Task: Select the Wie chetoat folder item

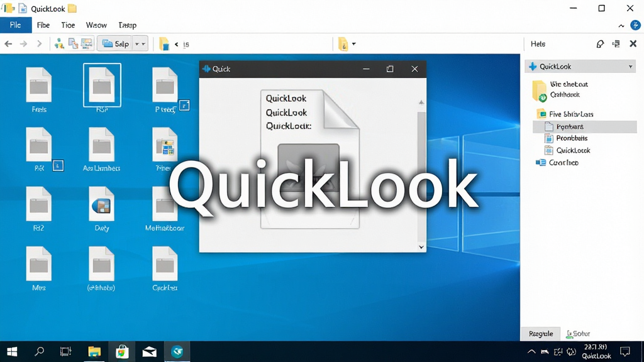Action: (560, 90)
